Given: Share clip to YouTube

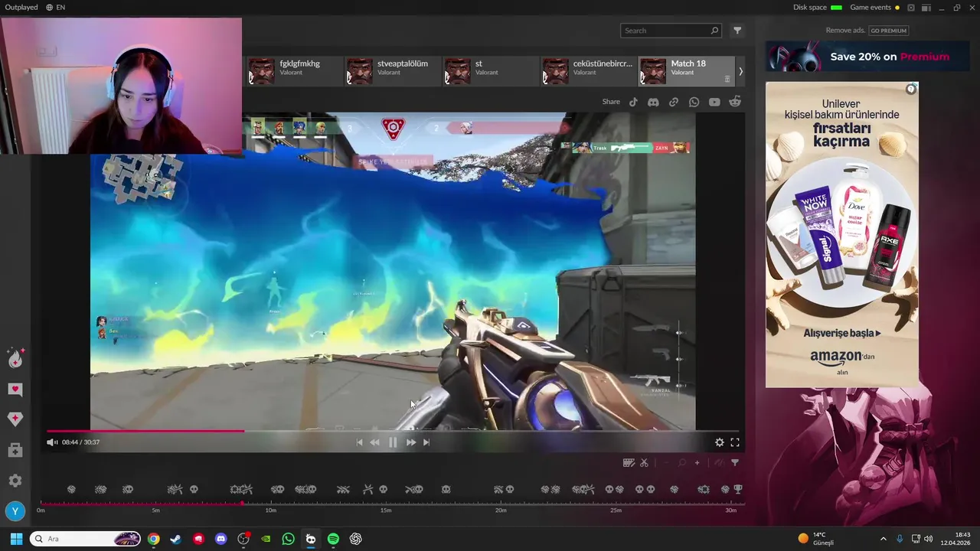Looking at the screenshot, I should point(714,102).
